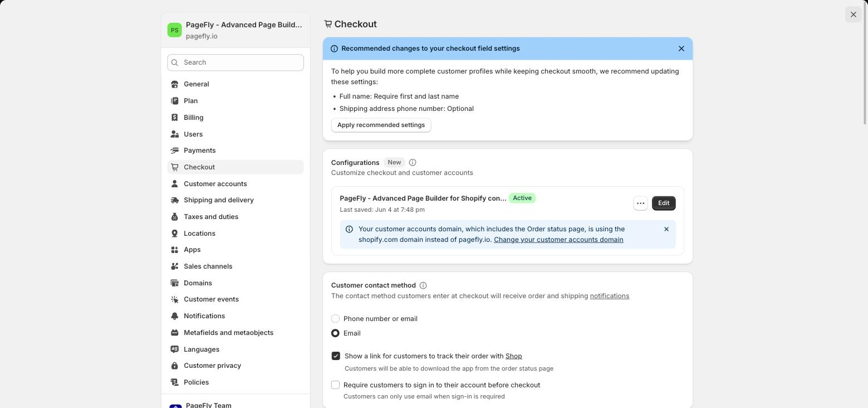
Task: Click 'Shipping address phone number: Optional' text
Action: [x=406, y=109]
